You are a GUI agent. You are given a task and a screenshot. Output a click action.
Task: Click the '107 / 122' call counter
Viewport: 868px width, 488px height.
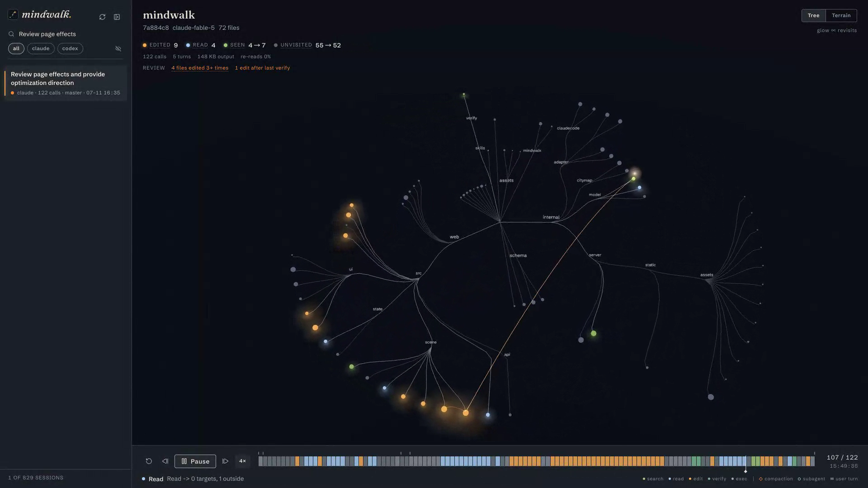tap(842, 458)
